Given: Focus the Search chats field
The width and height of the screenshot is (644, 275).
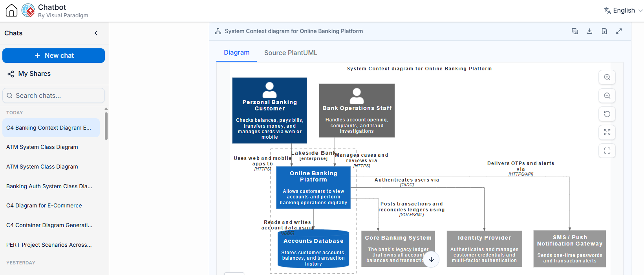Looking at the screenshot, I should [53, 95].
